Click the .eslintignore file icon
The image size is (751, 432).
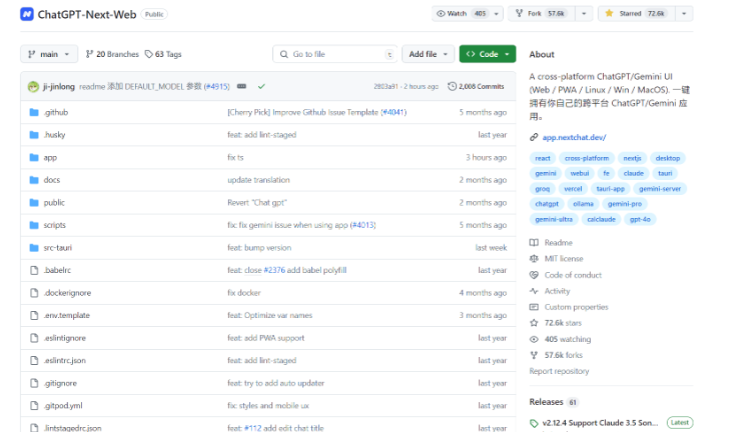[34, 338]
